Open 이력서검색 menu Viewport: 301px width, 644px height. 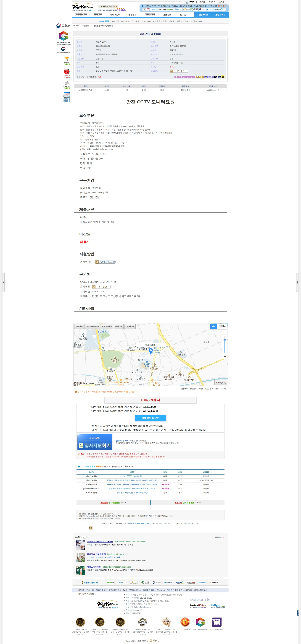[115, 15]
